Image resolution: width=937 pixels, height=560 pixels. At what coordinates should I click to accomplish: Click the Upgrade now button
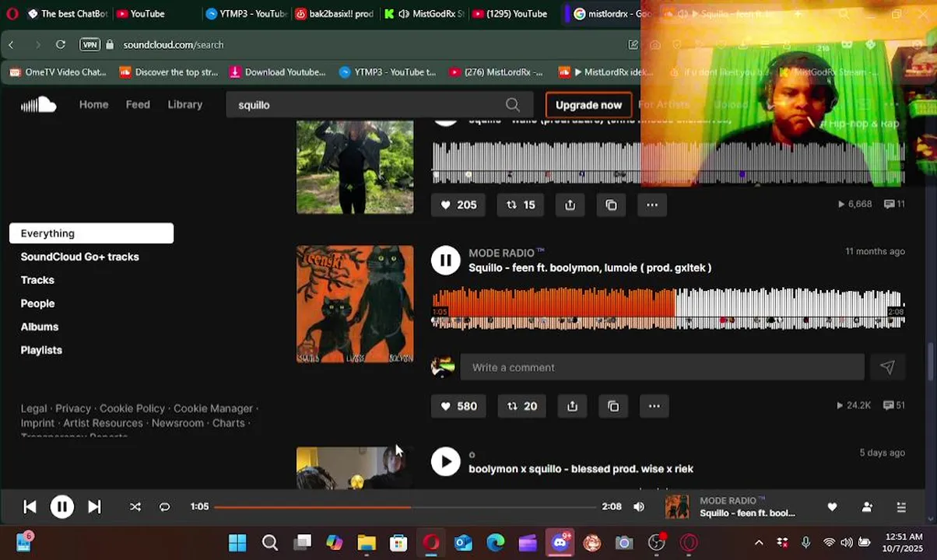point(588,104)
